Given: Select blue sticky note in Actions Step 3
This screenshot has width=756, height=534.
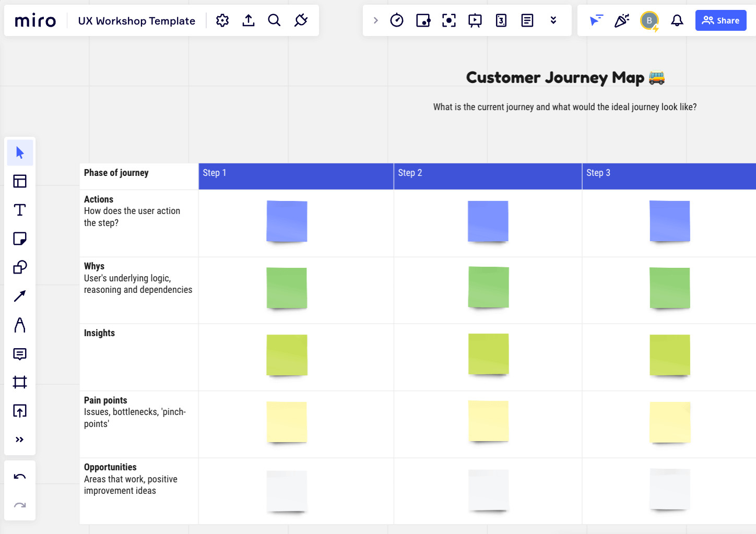Looking at the screenshot, I should click(x=670, y=221).
